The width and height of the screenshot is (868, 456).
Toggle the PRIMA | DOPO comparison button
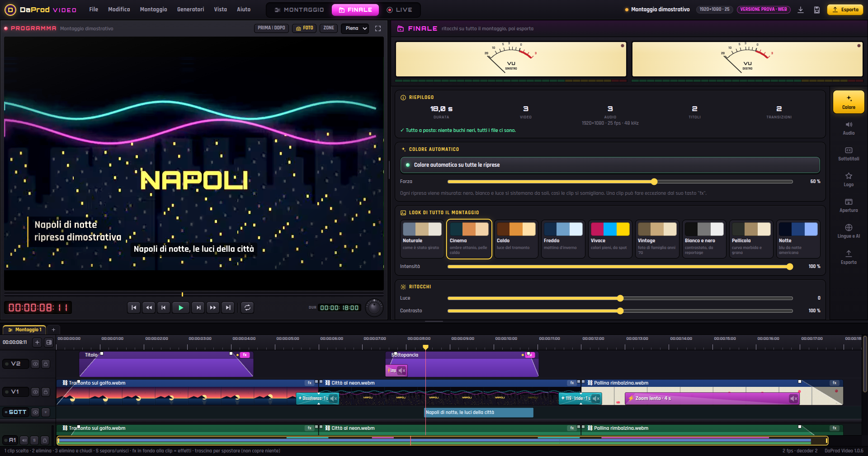(271, 28)
